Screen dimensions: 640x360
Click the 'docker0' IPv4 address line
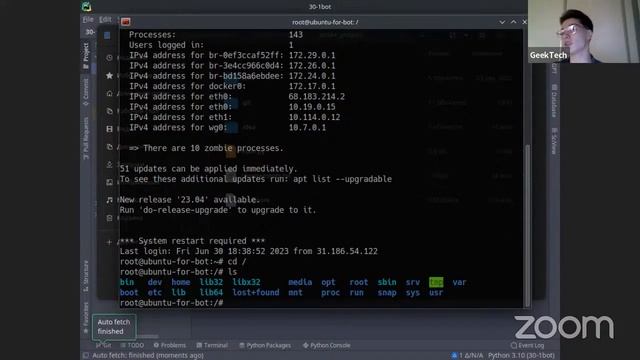click(x=232, y=87)
